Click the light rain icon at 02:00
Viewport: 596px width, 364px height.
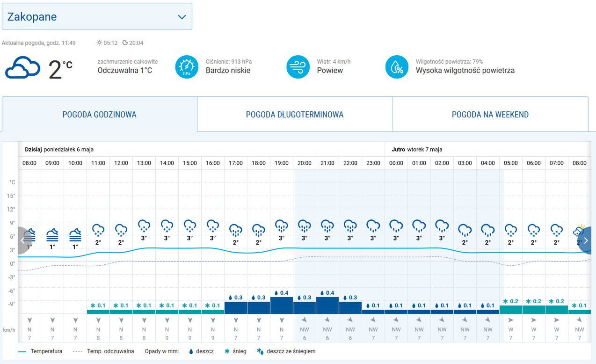[x=442, y=226]
